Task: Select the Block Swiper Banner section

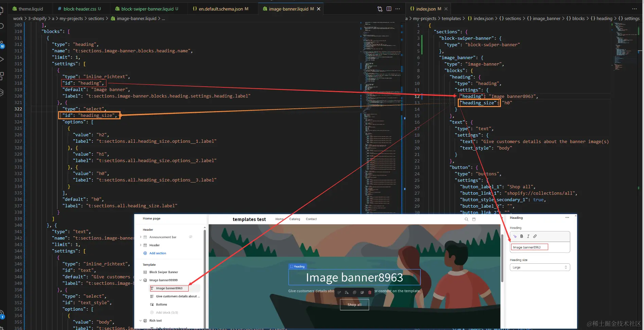Action: (163, 272)
